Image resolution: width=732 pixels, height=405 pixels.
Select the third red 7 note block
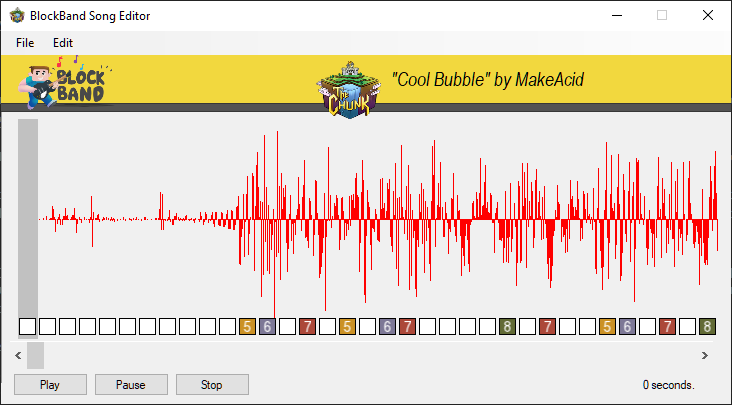click(x=547, y=327)
